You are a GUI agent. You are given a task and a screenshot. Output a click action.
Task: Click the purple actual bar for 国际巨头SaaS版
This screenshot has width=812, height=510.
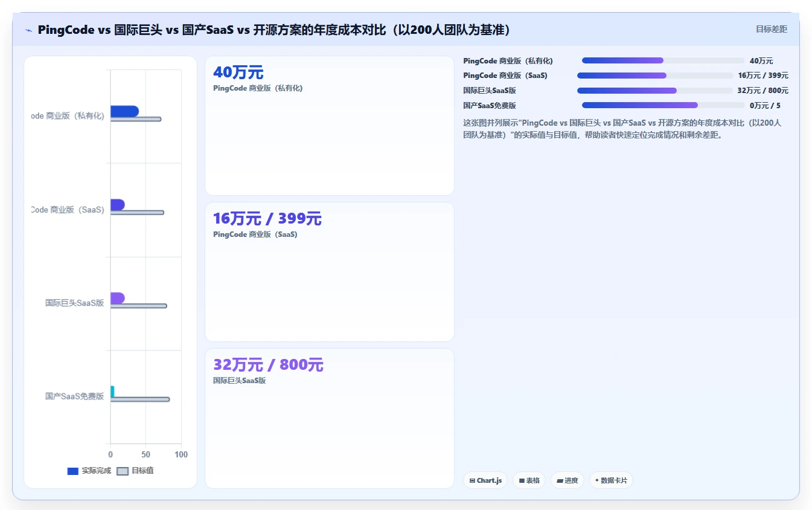click(118, 298)
